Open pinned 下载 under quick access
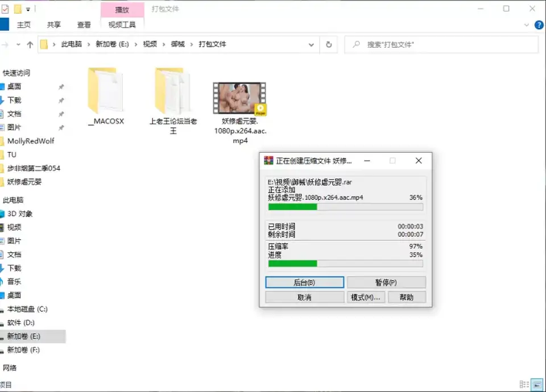 pos(14,100)
